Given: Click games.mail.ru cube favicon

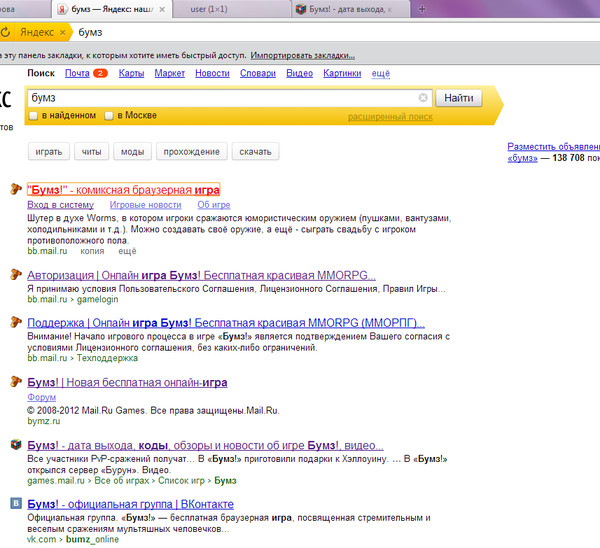Looking at the screenshot, I should [16, 444].
